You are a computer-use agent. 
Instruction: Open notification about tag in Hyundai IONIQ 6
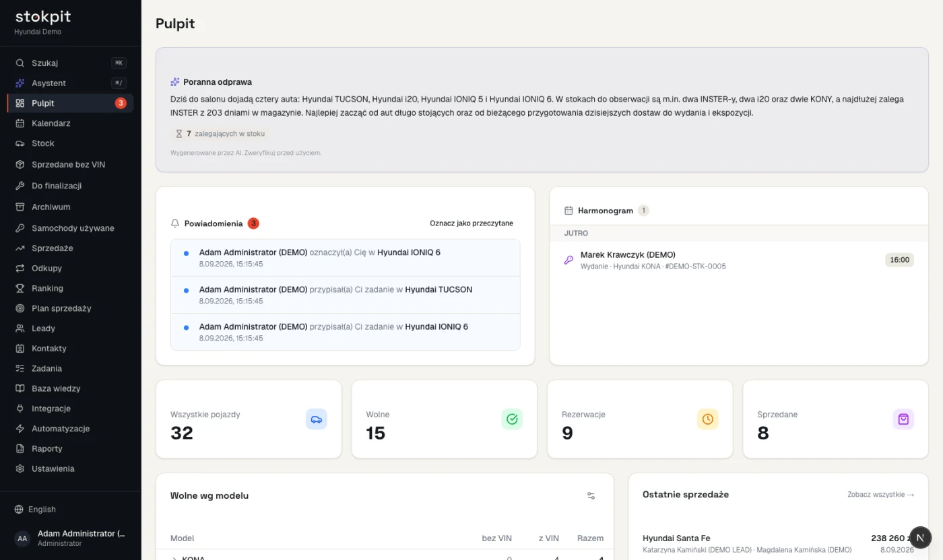pyautogui.click(x=346, y=258)
